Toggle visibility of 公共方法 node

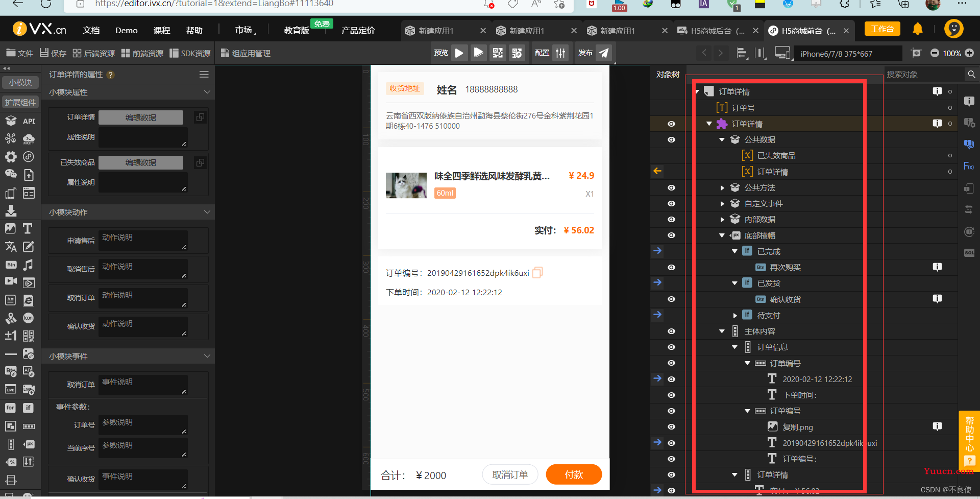click(x=671, y=188)
